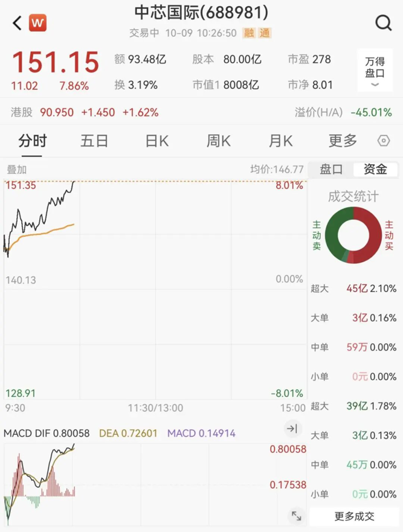The width and height of the screenshot is (403, 532).
Task: Tap the 融 margin trading badge
Action: click(x=249, y=33)
